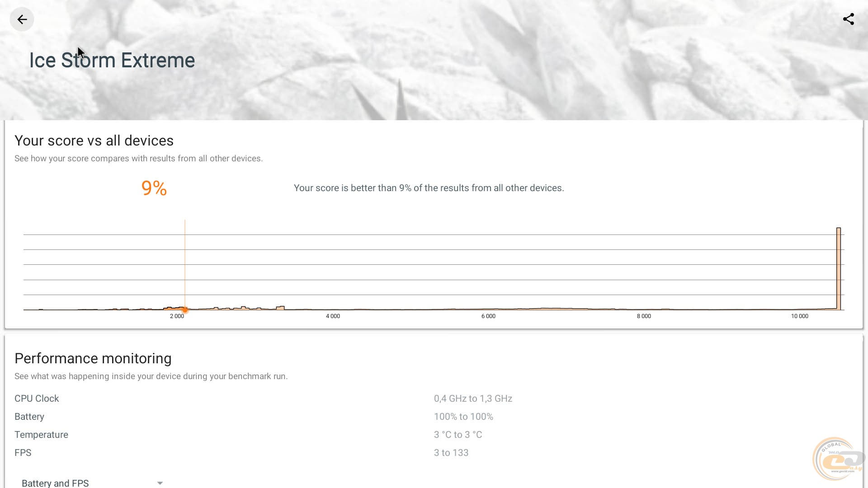Viewport: 868px width, 488px height.
Task: Click the Your score vs all devices heading
Action: [x=94, y=141]
